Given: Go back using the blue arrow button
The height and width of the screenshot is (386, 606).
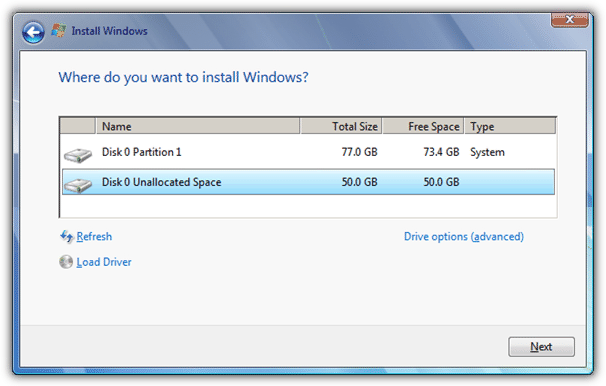Looking at the screenshot, I should pyautogui.click(x=33, y=32).
